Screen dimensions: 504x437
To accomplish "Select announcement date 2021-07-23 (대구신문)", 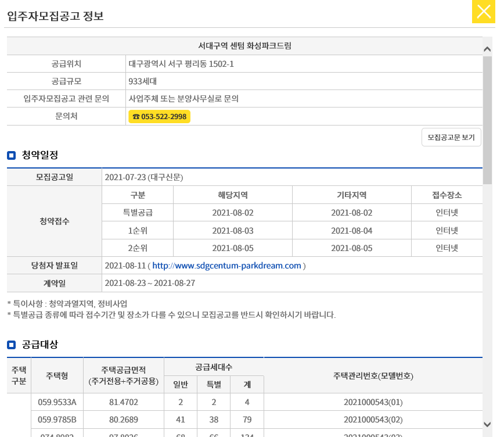I will [144, 177].
